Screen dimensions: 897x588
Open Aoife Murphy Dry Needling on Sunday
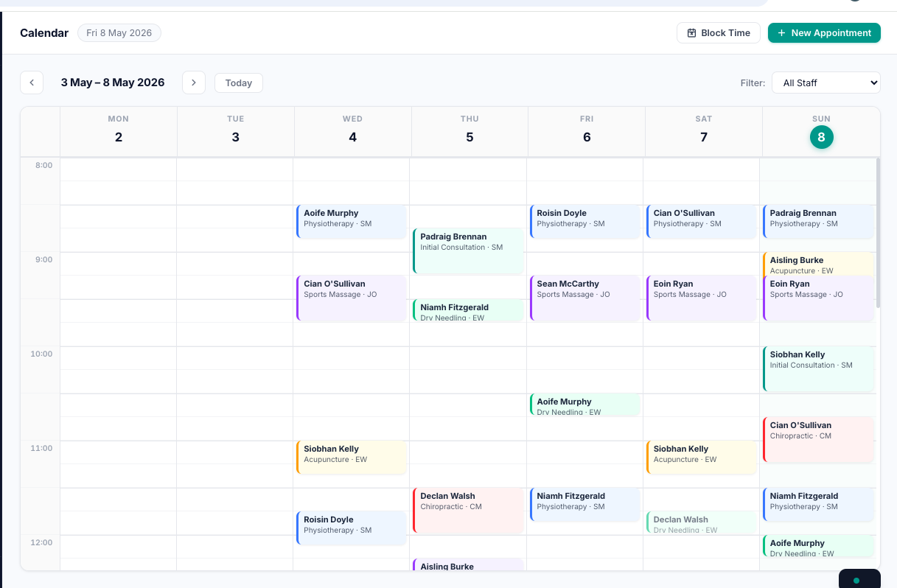tap(818, 546)
